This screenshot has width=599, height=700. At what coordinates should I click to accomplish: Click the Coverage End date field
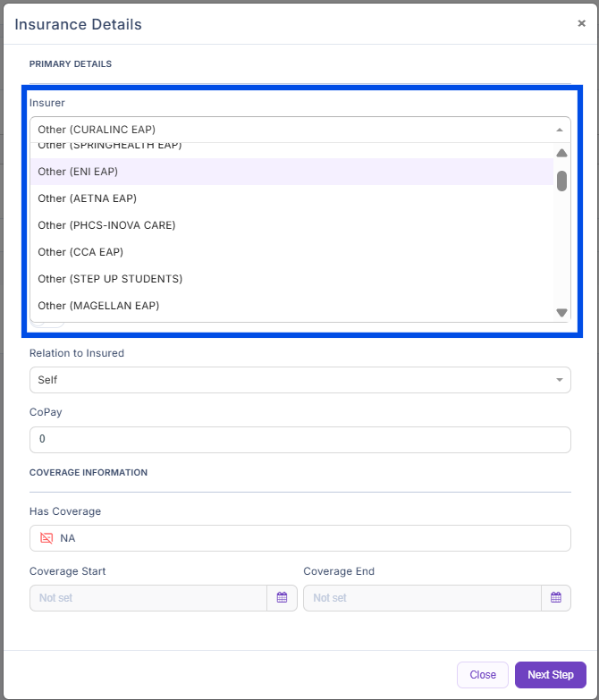pos(422,598)
